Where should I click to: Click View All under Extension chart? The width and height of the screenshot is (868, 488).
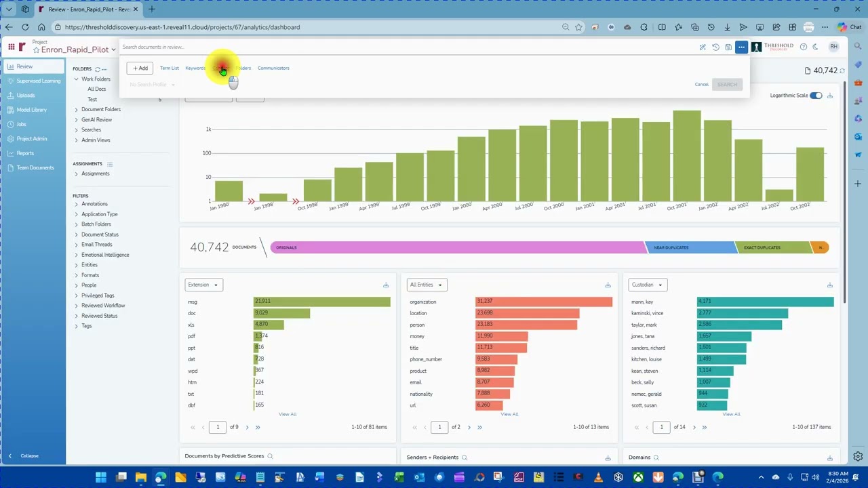click(288, 414)
